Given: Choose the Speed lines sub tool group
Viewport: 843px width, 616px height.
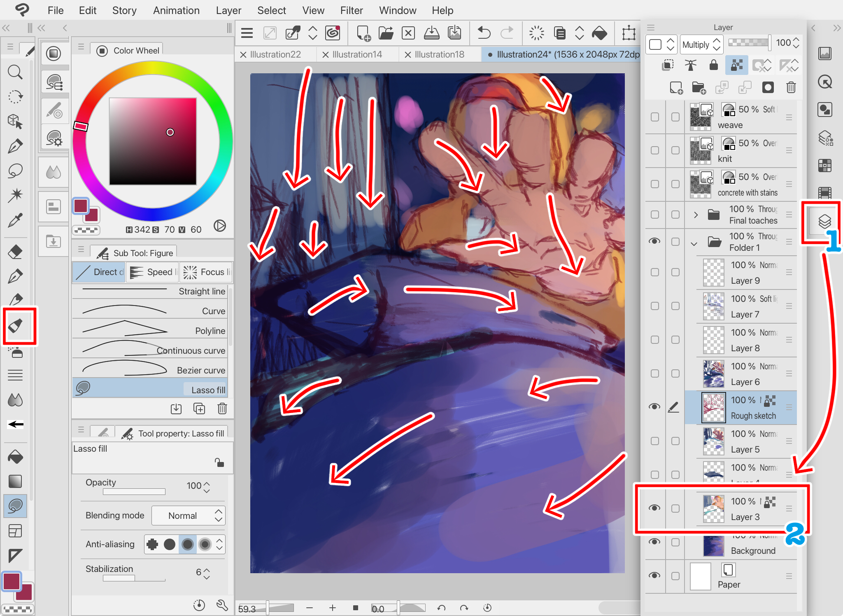Looking at the screenshot, I should tap(152, 272).
